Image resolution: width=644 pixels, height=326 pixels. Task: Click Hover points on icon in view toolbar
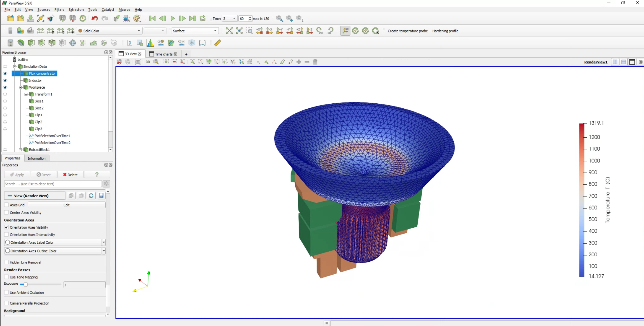291,62
